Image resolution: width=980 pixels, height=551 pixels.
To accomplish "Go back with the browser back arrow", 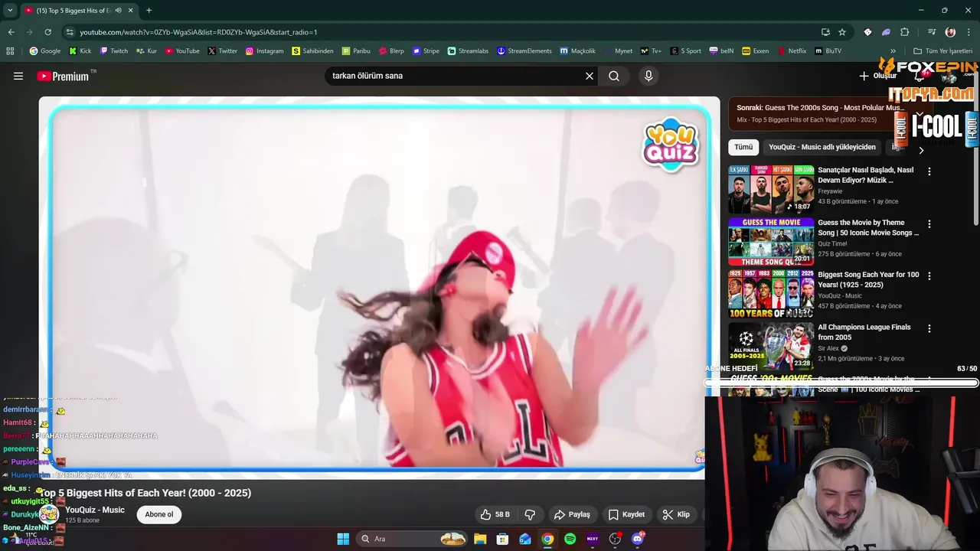I will pyautogui.click(x=11, y=32).
